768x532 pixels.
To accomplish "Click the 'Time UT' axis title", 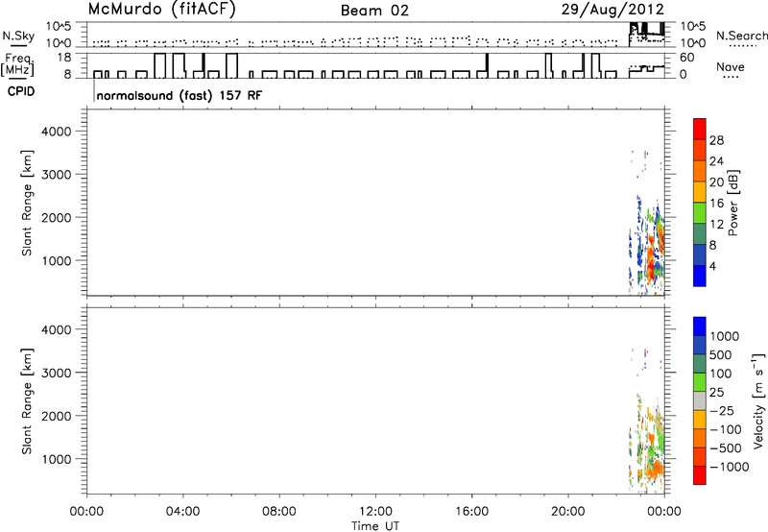I will coord(375,526).
